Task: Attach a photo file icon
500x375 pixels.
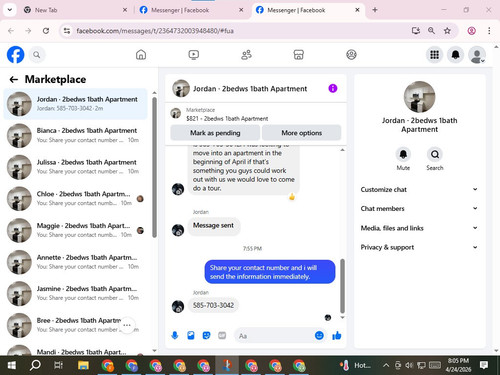Action: point(191,335)
